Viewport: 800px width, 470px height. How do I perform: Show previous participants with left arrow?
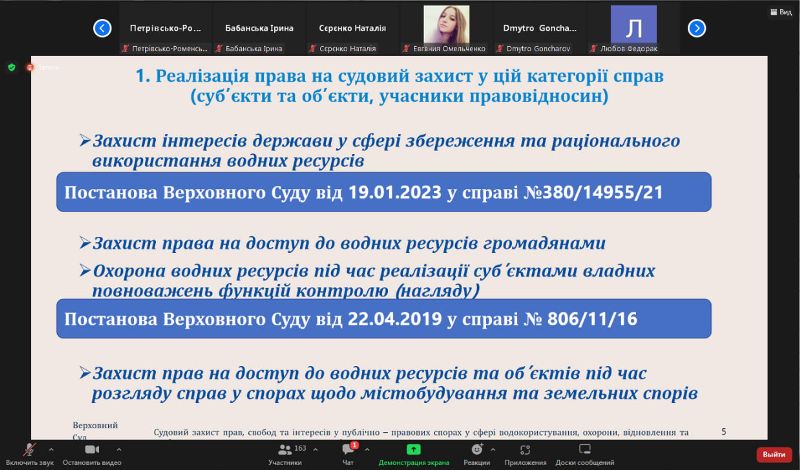[x=102, y=28]
